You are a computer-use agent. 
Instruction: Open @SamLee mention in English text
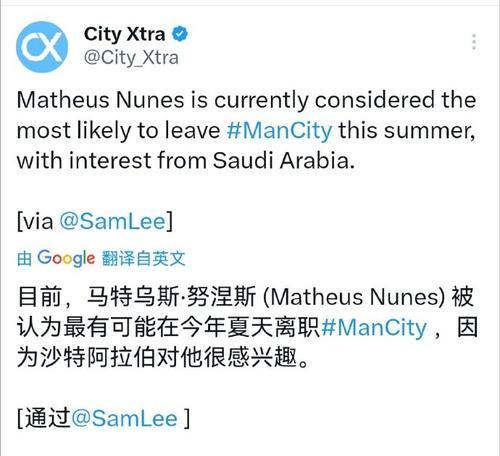pos(113,221)
